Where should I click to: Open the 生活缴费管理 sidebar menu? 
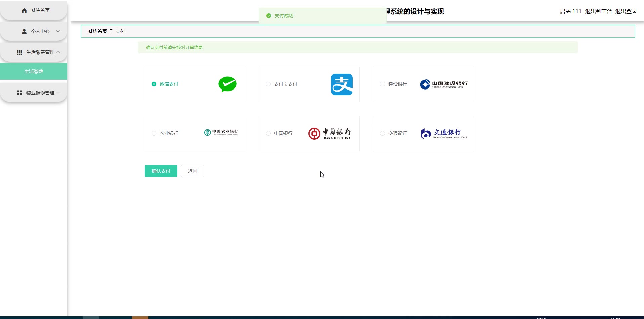[x=34, y=52]
